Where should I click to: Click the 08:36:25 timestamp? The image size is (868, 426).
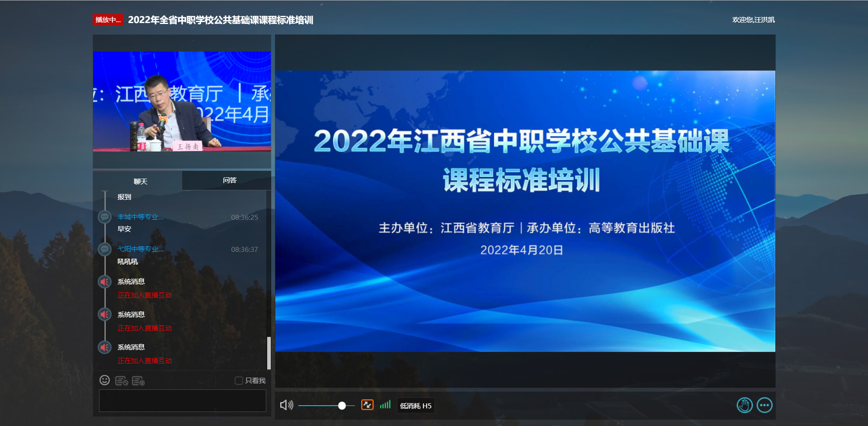click(x=245, y=217)
